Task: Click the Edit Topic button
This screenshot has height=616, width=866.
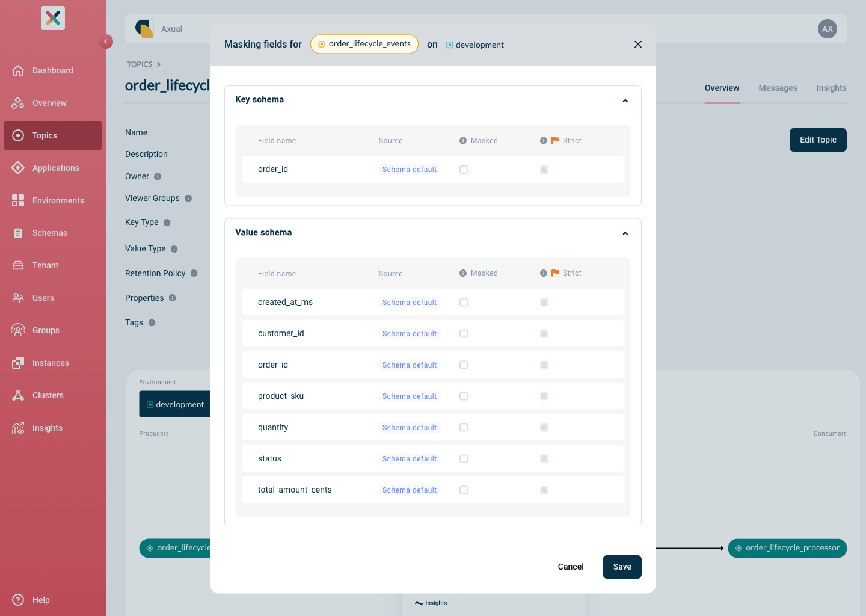Action: point(818,140)
